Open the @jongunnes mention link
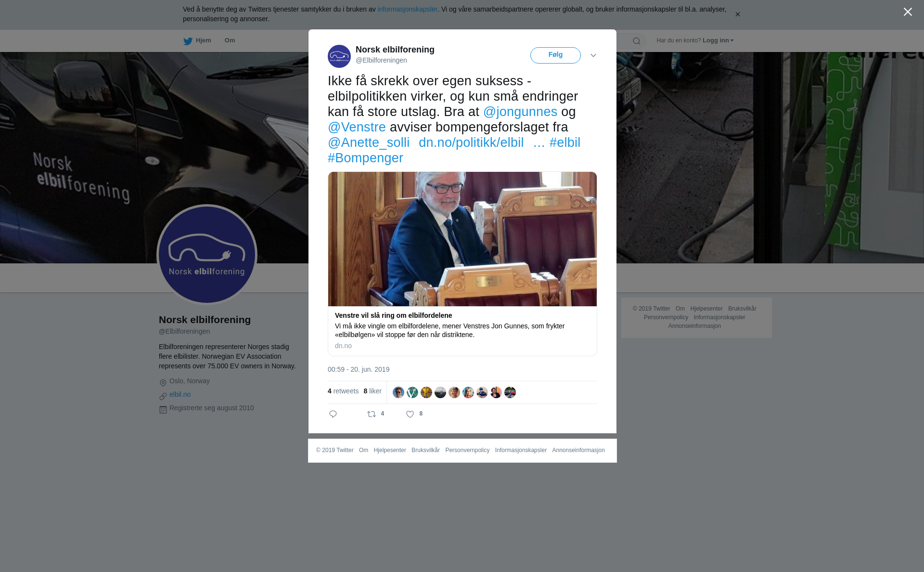The height and width of the screenshot is (572, 924). click(520, 112)
